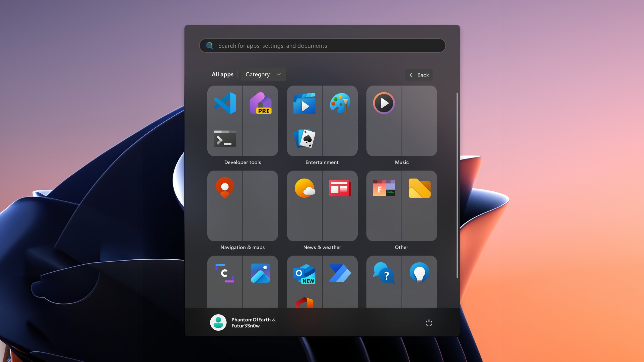644x362 pixels.
Task: Click the search apps input field
Action: (x=322, y=46)
